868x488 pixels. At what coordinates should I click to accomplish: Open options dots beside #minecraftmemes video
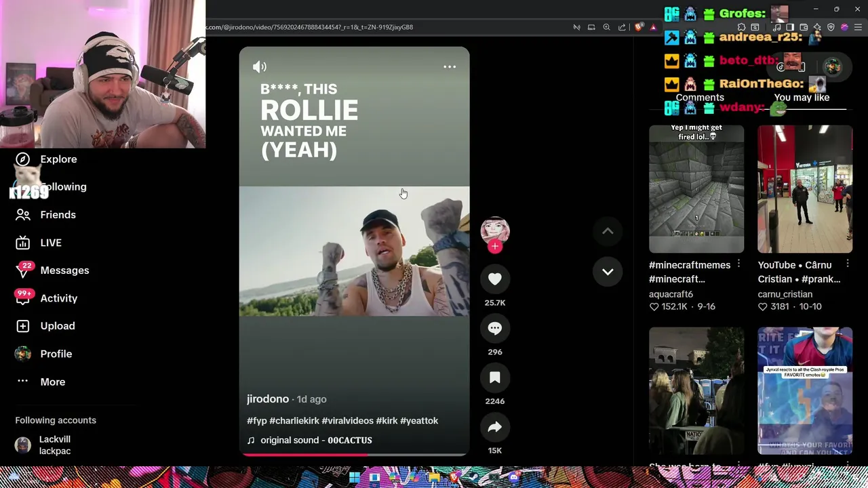[x=738, y=264]
